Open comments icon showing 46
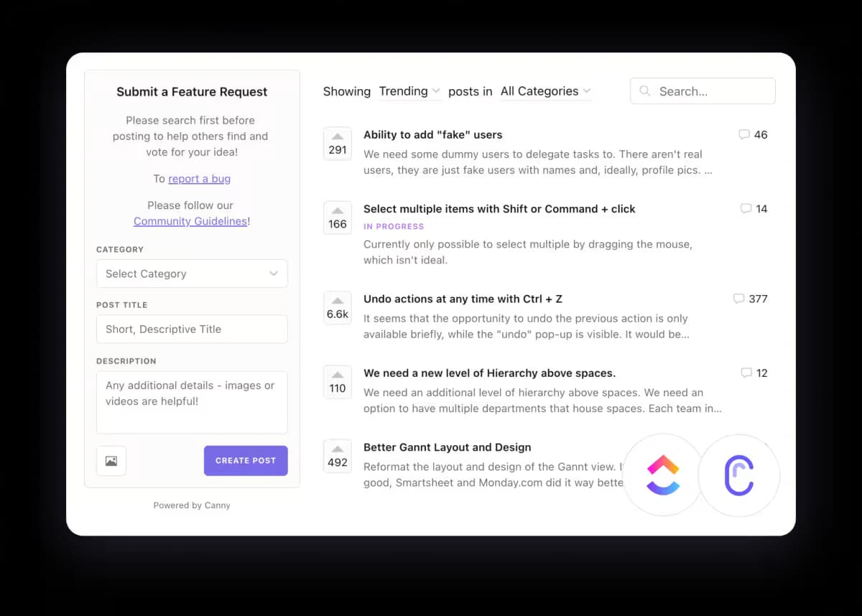This screenshot has height=616, width=862. click(x=744, y=134)
